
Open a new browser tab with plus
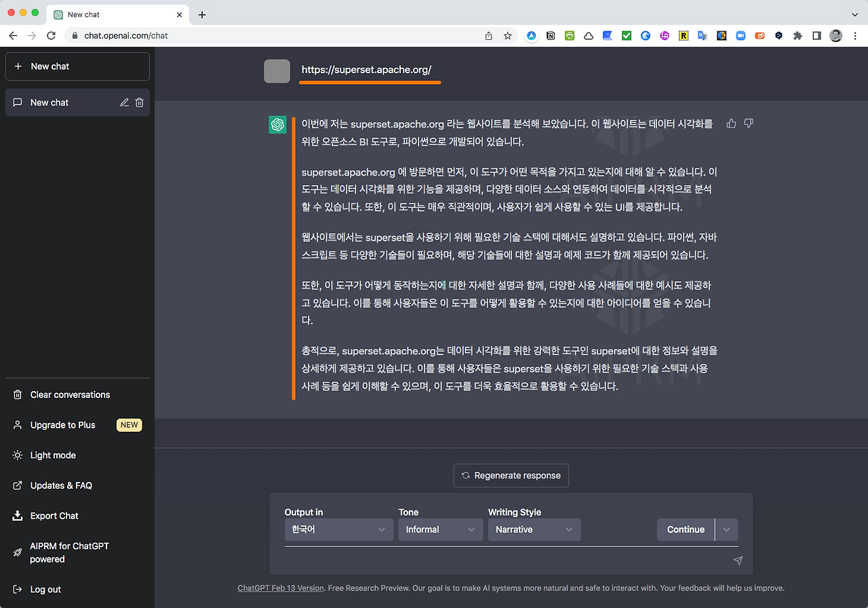coord(202,14)
